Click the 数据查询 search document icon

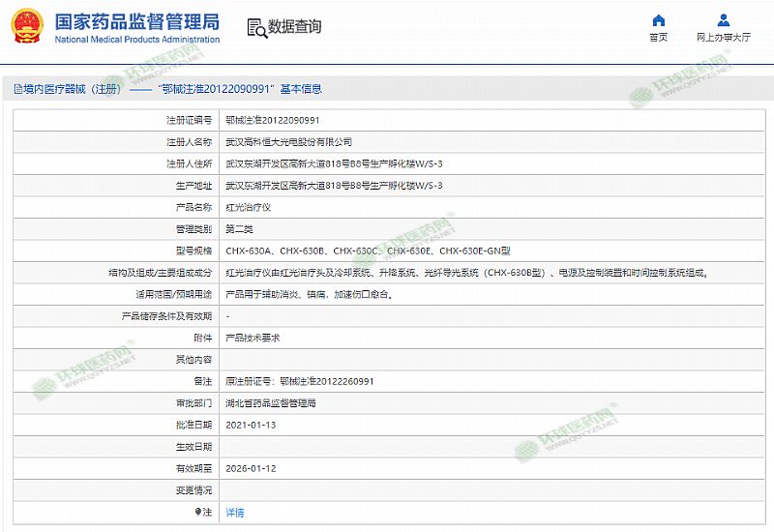tap(254, 27)
